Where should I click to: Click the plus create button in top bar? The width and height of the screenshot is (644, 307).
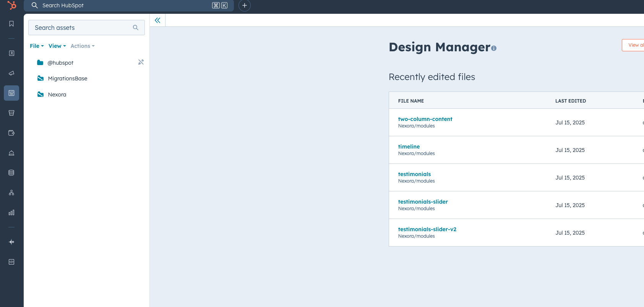click(x=245, y=5)
